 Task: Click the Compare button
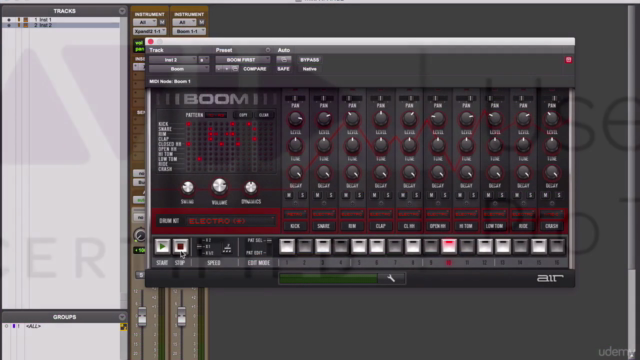coord(255,69)
